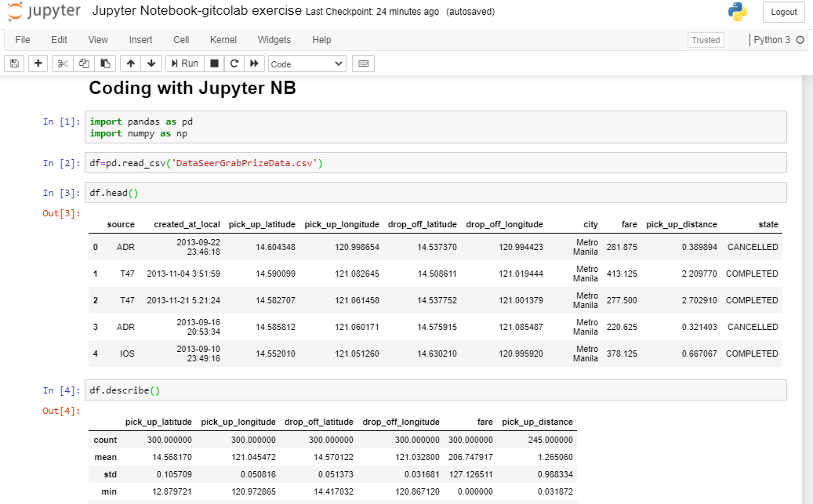Insert a new cell with the plus icon
Viewport: 813px width, 504px height.
38,63
